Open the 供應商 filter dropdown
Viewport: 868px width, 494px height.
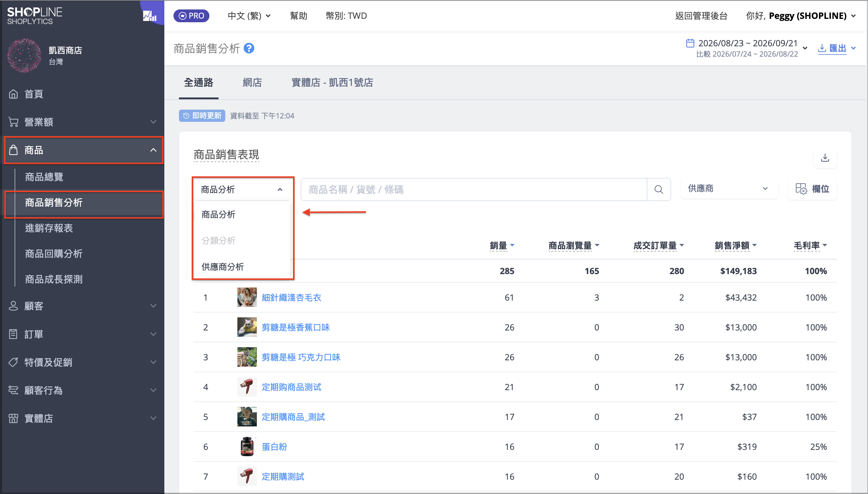[729, 188]
